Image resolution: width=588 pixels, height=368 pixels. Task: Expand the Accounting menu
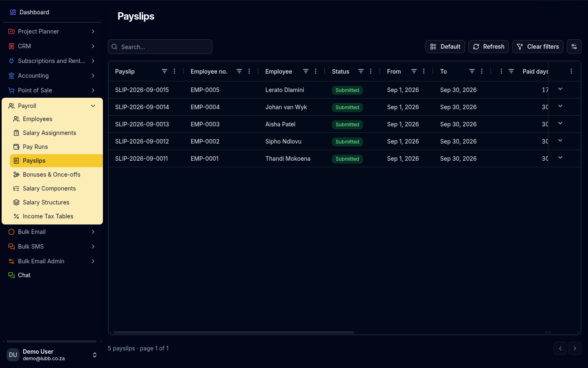tap(52, 76)
